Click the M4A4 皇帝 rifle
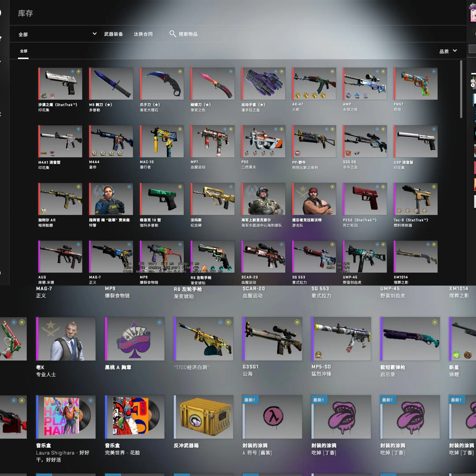 111,141
